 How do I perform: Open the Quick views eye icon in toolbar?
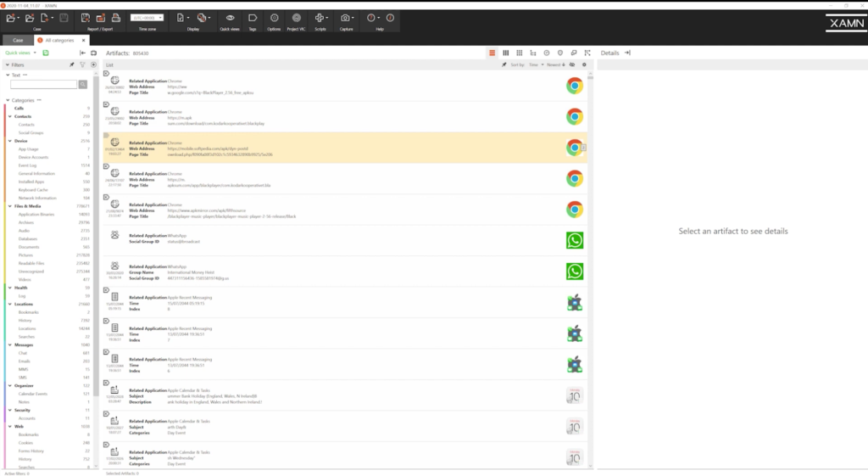[x=230, y=18]
